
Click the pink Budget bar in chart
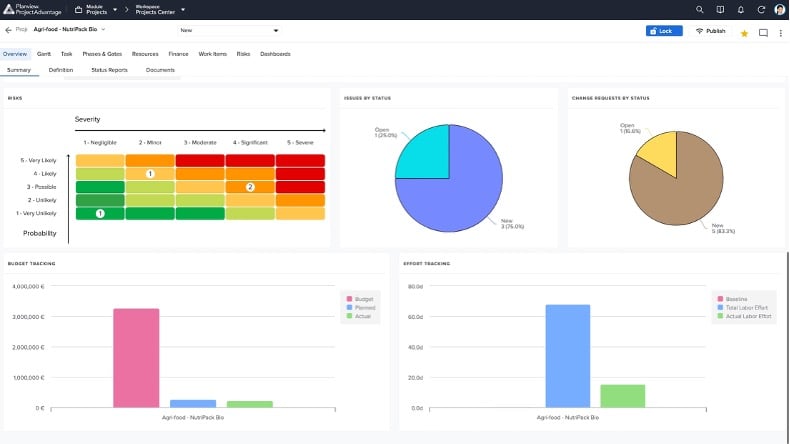pyautogui.click(x=136, y=357)
